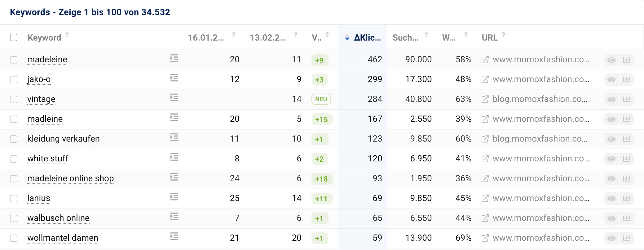The height and width of the screenshot is (250, 644).
Task: Open SERP list icon for lanius row
Action: 174,197
